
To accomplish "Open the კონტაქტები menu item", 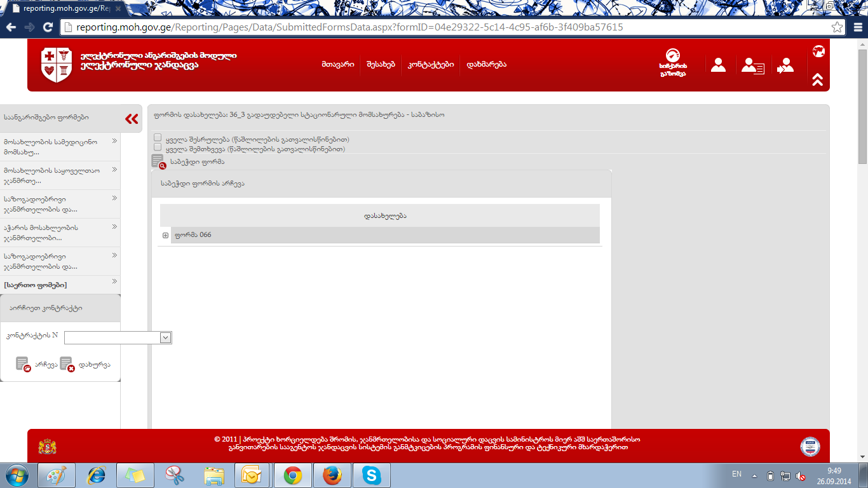I will point(430,65).
